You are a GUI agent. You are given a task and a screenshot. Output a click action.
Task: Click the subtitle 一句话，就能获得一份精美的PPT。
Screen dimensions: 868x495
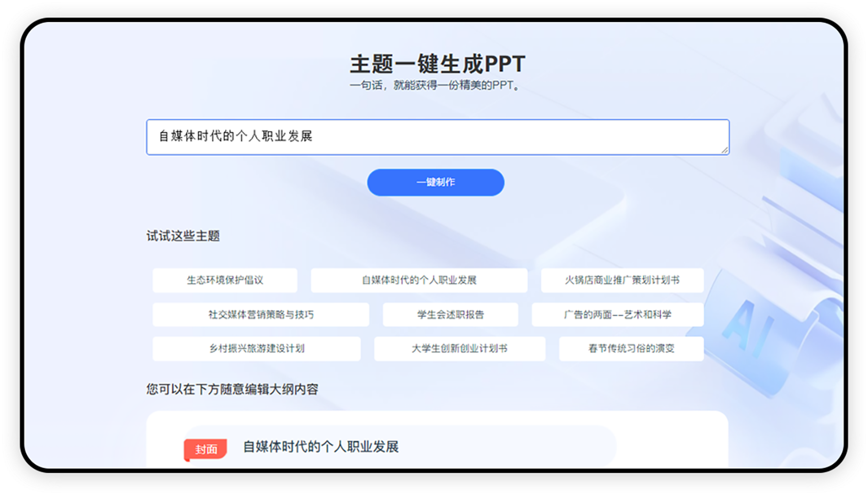pos(435,85)
